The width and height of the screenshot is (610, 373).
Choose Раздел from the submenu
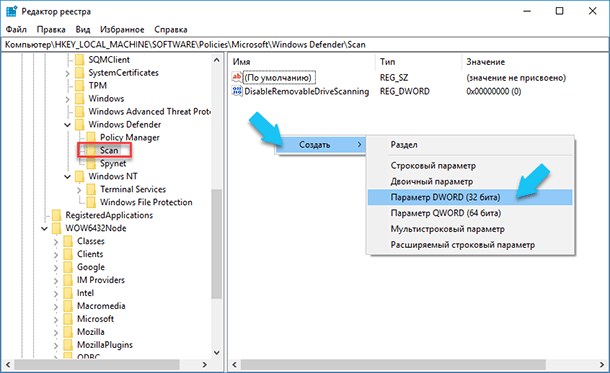coord(470,145)
